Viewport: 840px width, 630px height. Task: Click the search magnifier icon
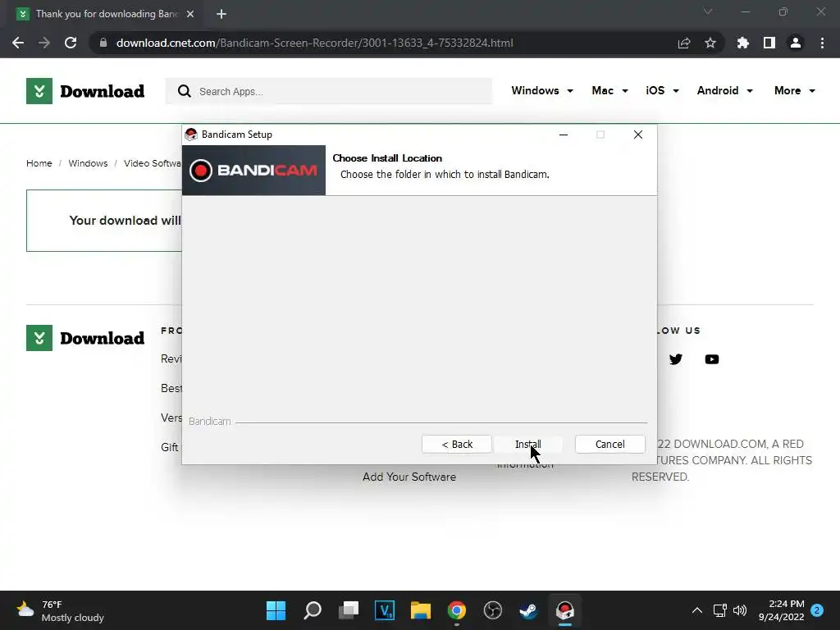185,91
